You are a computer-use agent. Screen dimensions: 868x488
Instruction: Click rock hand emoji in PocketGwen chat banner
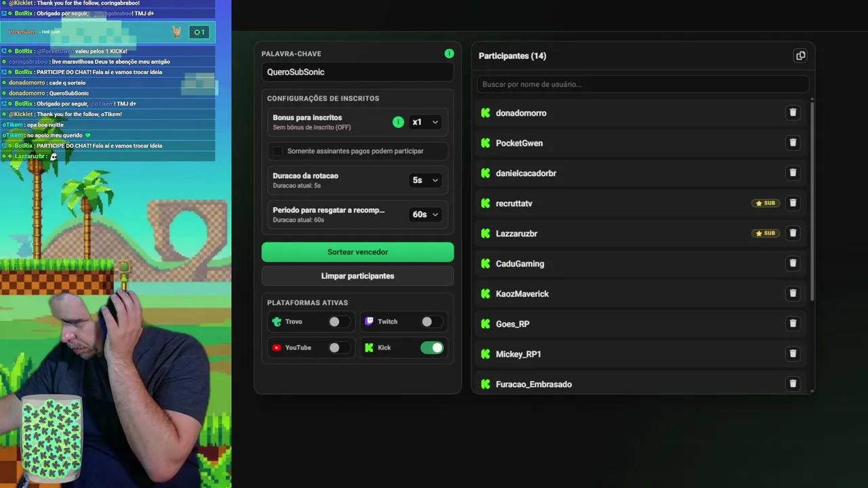click(x=176, y=32)
